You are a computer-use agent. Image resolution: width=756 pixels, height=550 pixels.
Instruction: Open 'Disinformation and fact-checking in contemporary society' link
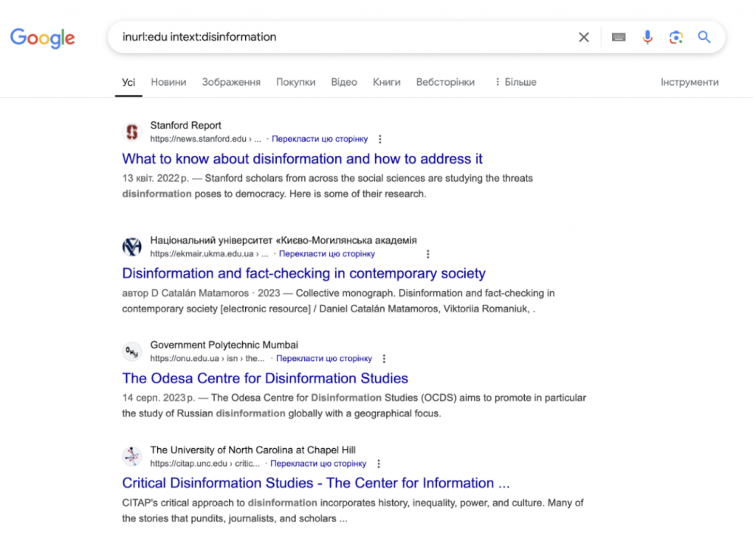[303, 273]
